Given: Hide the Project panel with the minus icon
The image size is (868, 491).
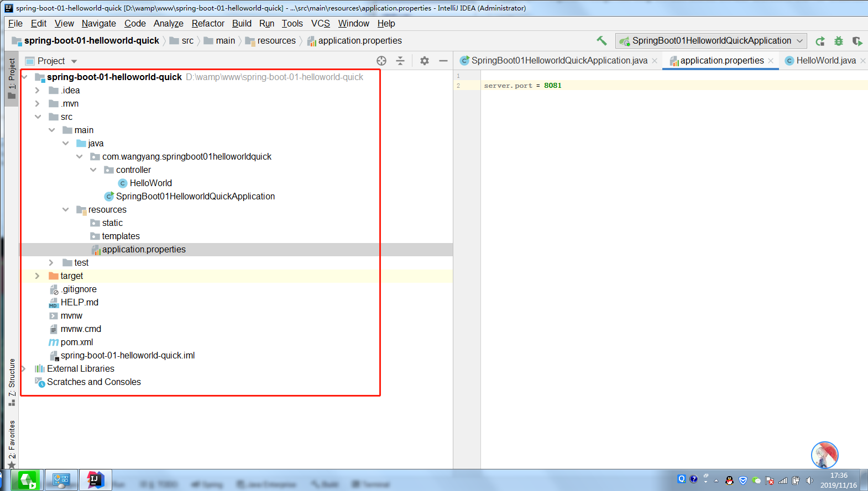Looking at the screenshot, I should pyautogui.click(x=443, y=61).
